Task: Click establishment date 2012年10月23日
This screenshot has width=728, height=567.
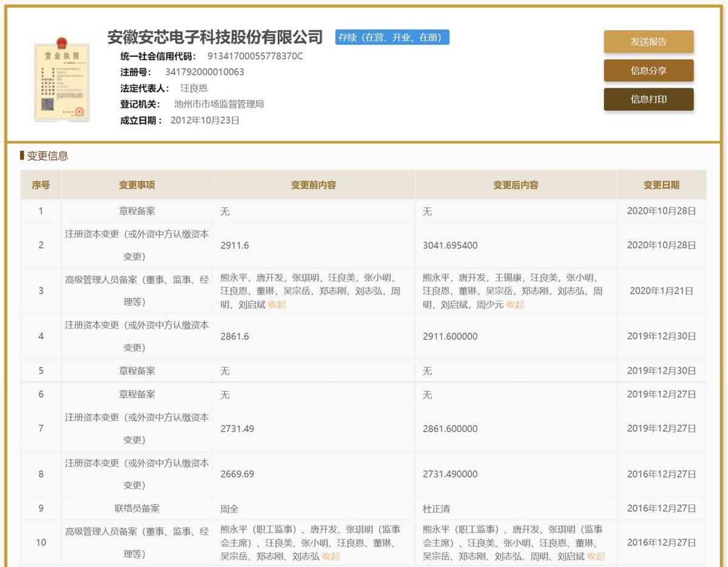Action: [205, 120]
